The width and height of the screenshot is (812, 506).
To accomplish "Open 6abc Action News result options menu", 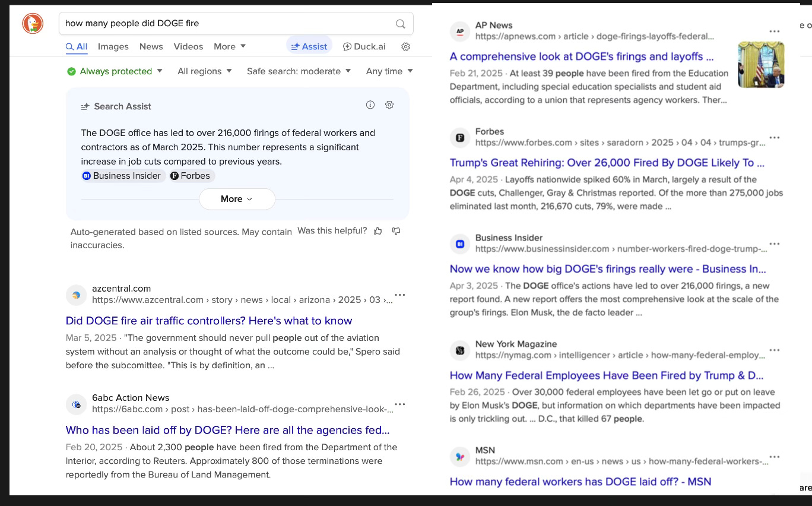I will tap(400, 404).
